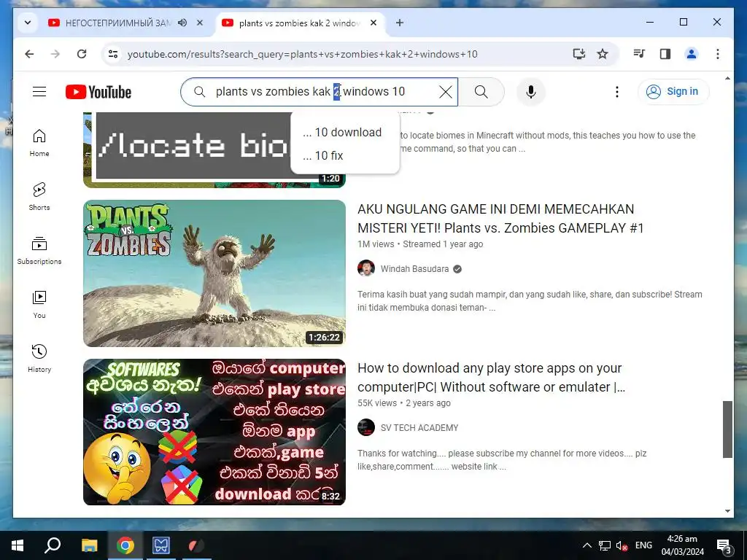Open History in the YouTube sidebar
This screenshot has height=560, width=747.
(x=39, y=359)
